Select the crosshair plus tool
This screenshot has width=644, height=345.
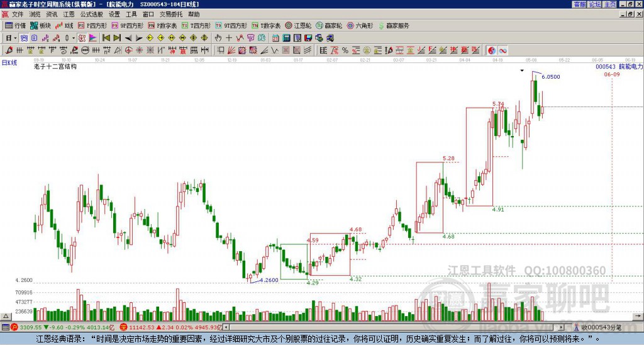click(x=229, y=38)
